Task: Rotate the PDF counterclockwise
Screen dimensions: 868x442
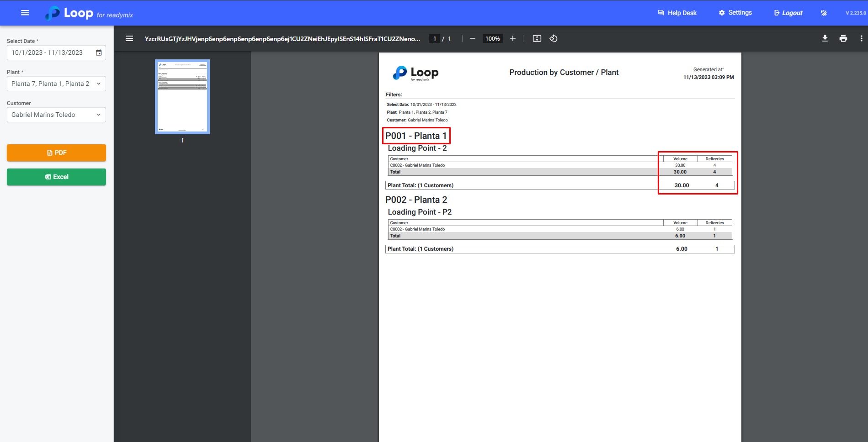Action: tap(554, 39)
